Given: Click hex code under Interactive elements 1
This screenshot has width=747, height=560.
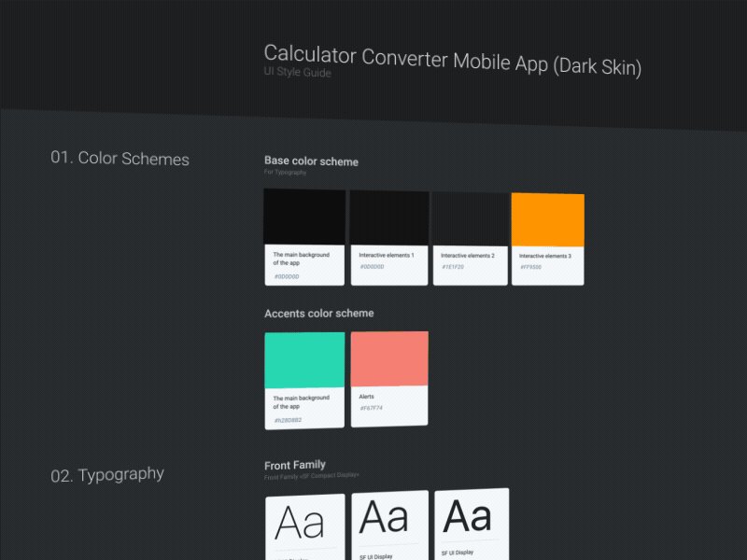Looking at the screenshot, I should (372, 267).
